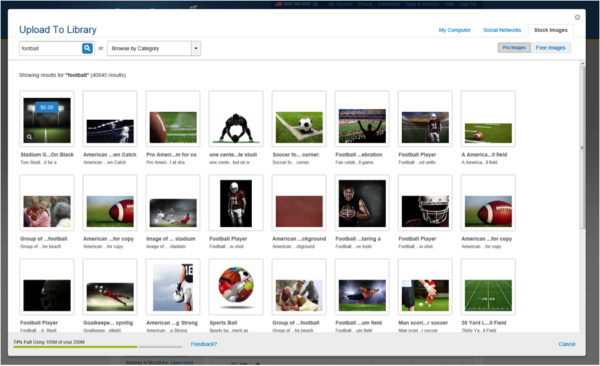
Task: Toggle to Pro Images
Action: point(514,47)
